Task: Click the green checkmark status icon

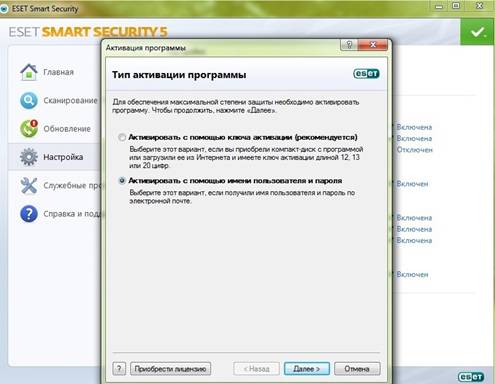Action: click(x=477, y=32)
